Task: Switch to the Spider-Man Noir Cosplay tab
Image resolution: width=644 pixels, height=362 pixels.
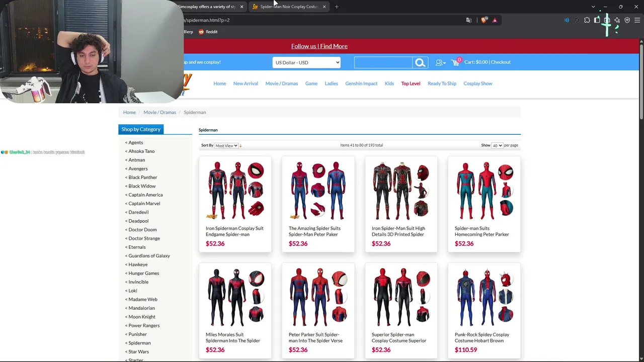Action: pos(289,7)
